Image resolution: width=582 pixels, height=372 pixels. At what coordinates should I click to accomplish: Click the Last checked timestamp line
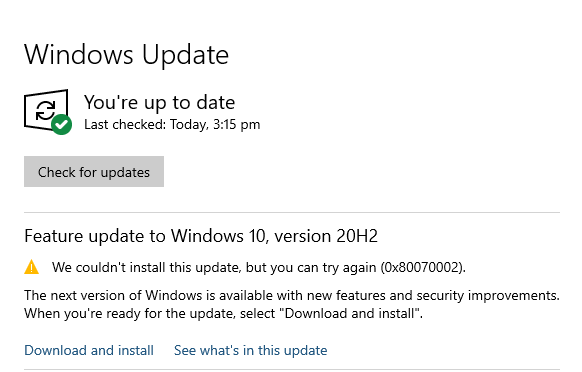(172, 125)
